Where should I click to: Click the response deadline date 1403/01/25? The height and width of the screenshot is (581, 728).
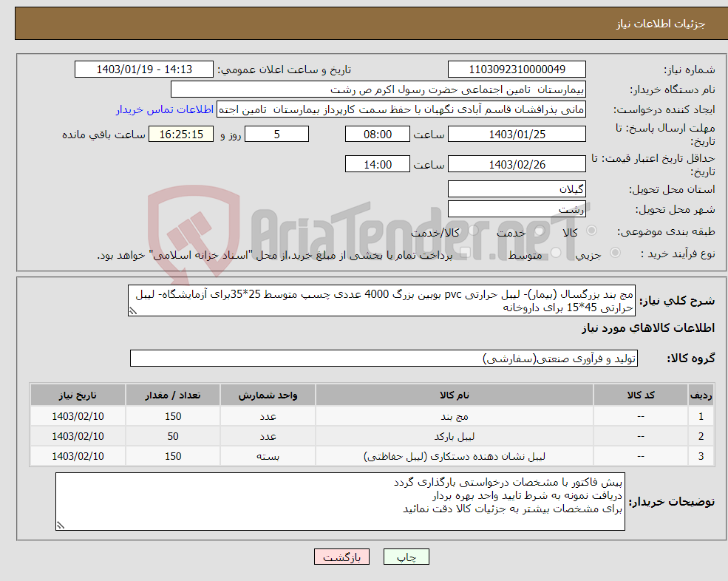click(x=517, y=135)
